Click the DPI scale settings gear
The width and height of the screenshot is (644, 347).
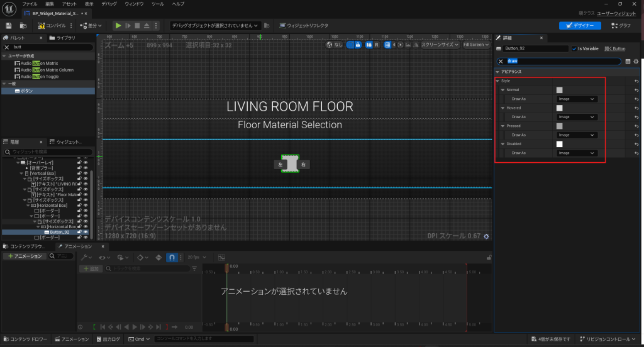pyautogui.click(x=486, y=236)
